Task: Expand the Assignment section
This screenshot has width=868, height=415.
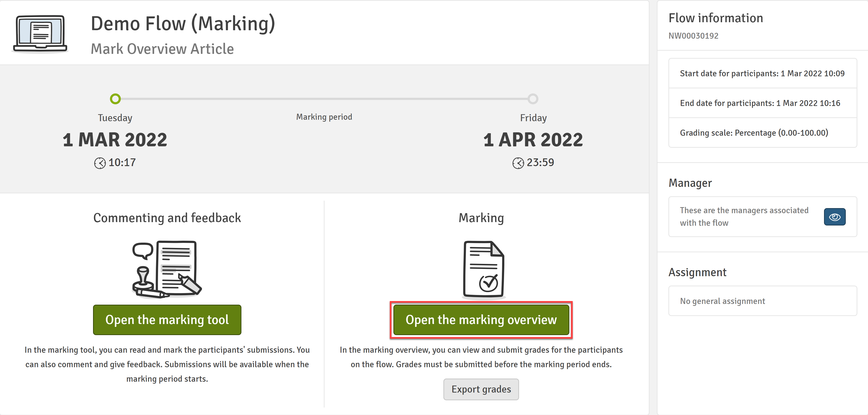Action: pyautogui.click(x=697, y=272)
